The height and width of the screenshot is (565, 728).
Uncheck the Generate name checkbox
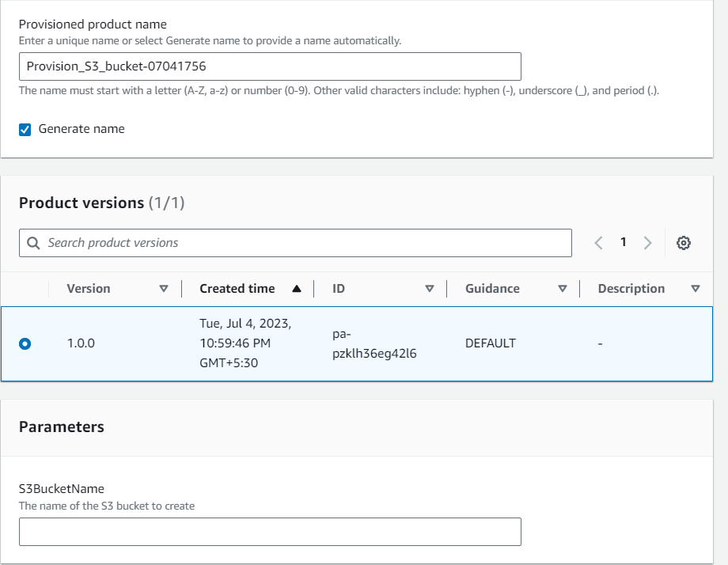pyautogui.click(x=26, y=128)
